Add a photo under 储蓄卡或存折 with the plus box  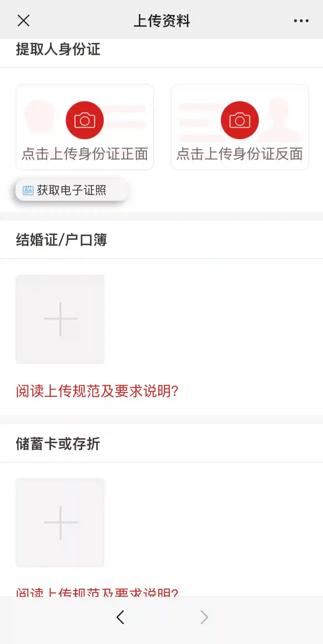click(x=60, y=522)
